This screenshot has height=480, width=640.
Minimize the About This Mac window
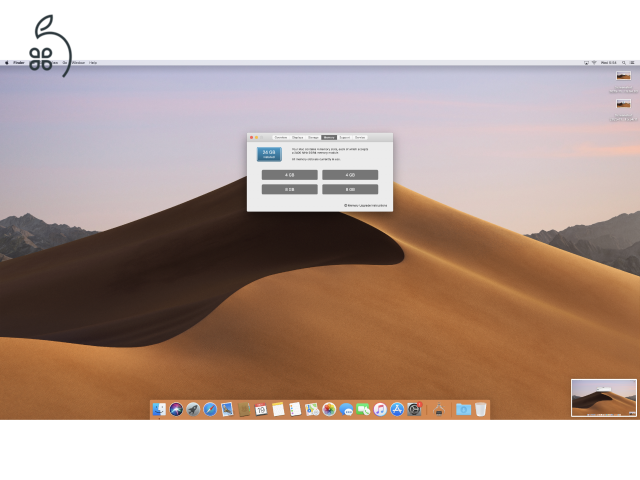(x=256, y=138)
